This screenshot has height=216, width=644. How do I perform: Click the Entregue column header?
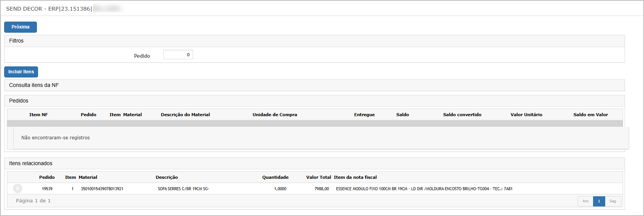[364, 115]
